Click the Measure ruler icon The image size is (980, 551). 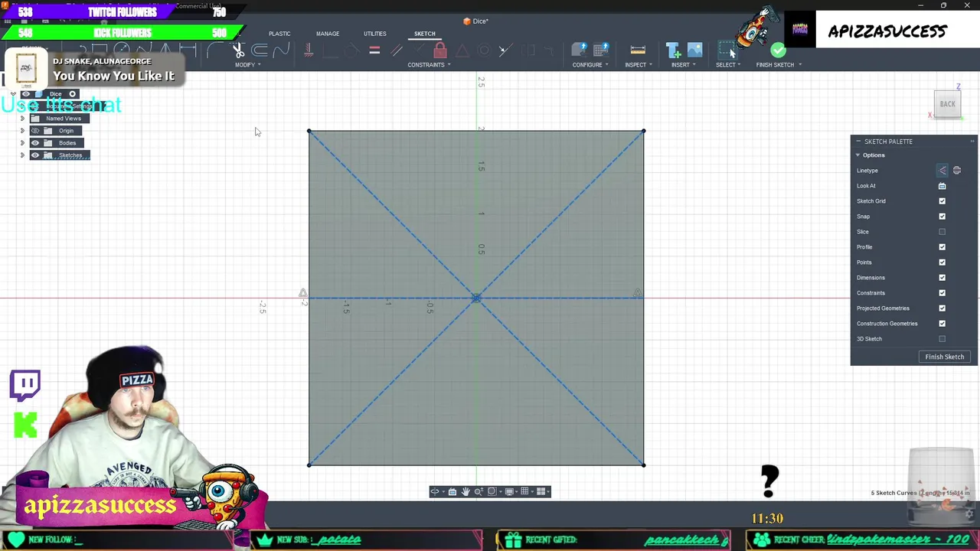tap(638, 51)
